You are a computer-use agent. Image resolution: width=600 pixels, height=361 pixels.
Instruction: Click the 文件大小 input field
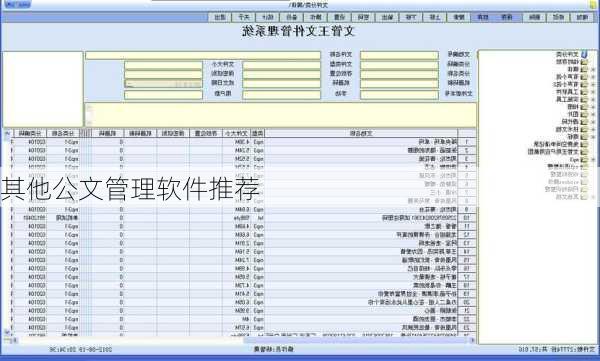tap(163, 65)
